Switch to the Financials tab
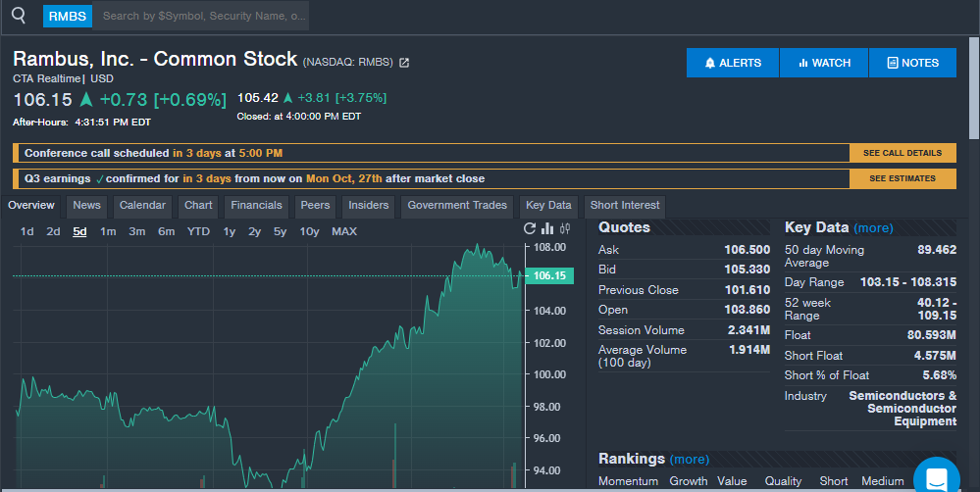Viewport: 980px width, 492px height. [256, 206]
